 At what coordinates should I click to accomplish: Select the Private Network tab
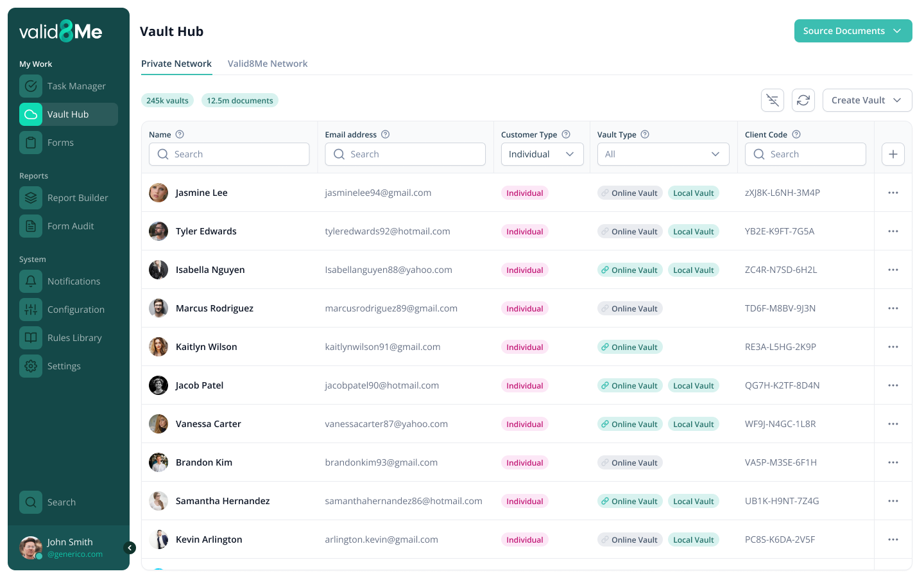[176, 64]
